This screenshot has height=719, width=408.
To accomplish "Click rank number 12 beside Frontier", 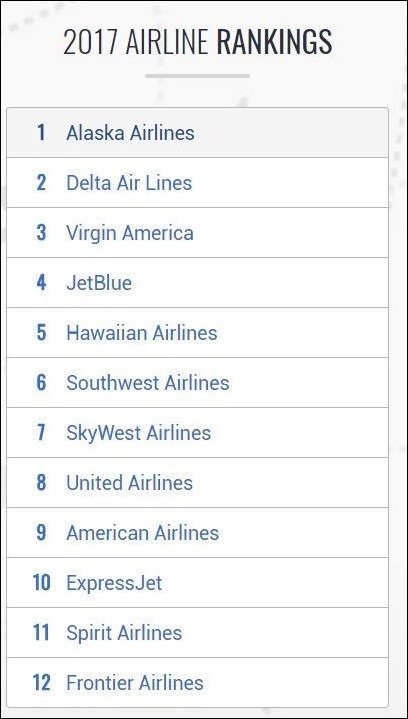I will [41, 683].
